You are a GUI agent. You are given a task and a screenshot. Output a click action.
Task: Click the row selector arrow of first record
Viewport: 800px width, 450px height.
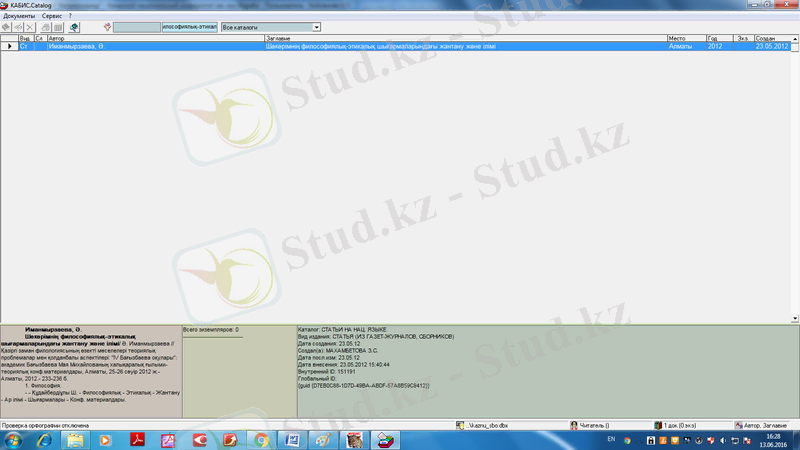[9, 46]
